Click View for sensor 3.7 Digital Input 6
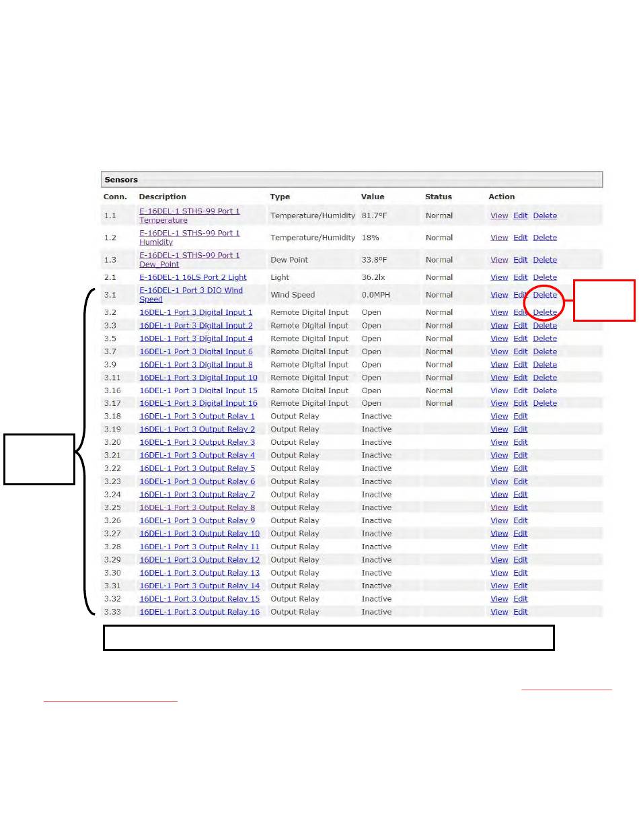 coord(499,352)
